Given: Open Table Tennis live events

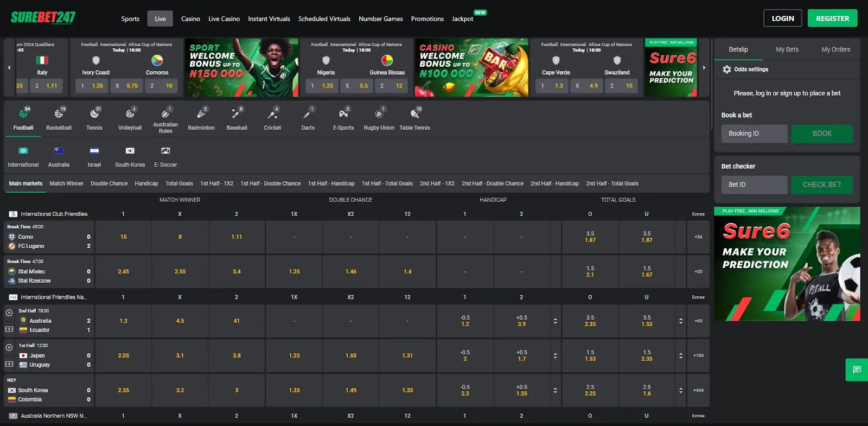Looking at the screenshot, I should 414,114.
